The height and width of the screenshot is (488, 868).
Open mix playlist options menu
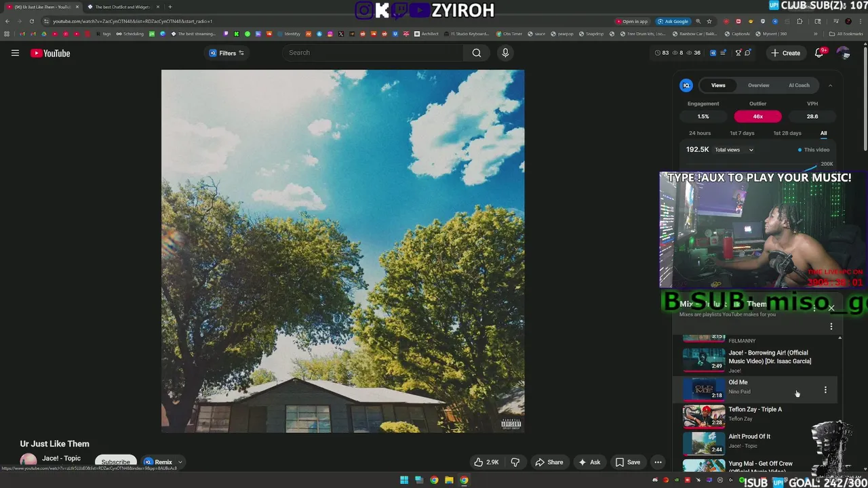pos(831,327)
